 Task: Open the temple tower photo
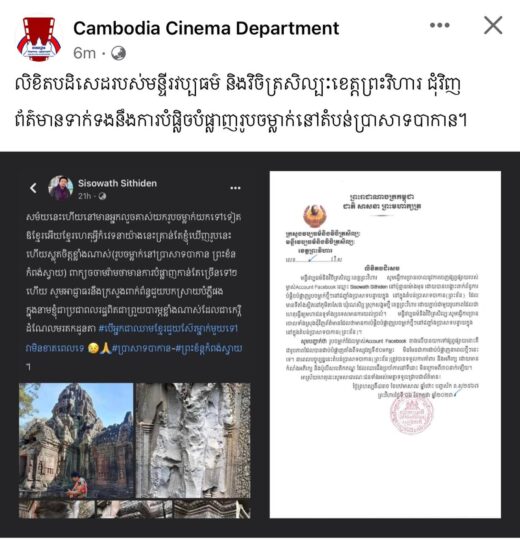76,440
